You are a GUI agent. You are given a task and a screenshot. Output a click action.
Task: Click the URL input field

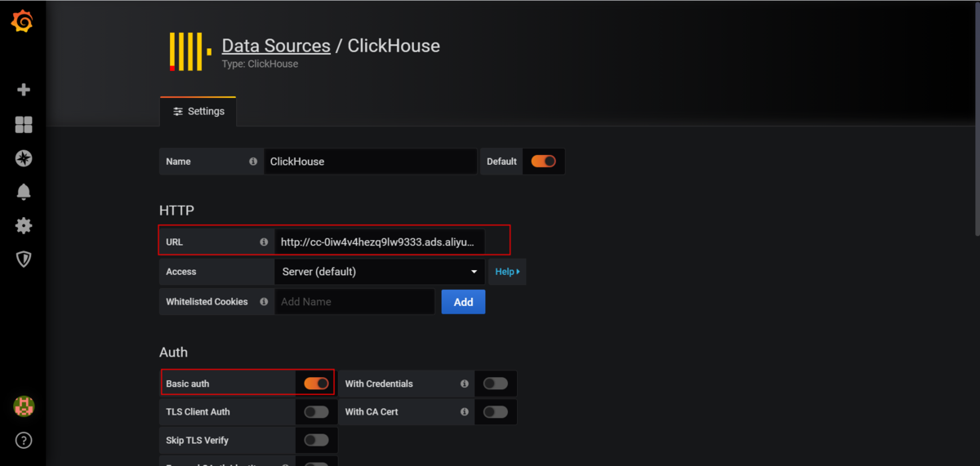click(380, 242)
